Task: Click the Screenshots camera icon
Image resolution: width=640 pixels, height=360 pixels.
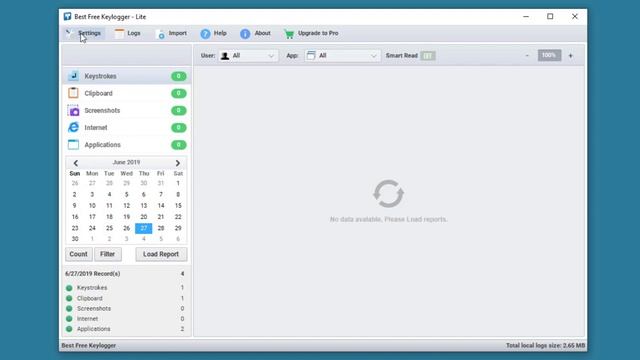Action: point(73,110)
